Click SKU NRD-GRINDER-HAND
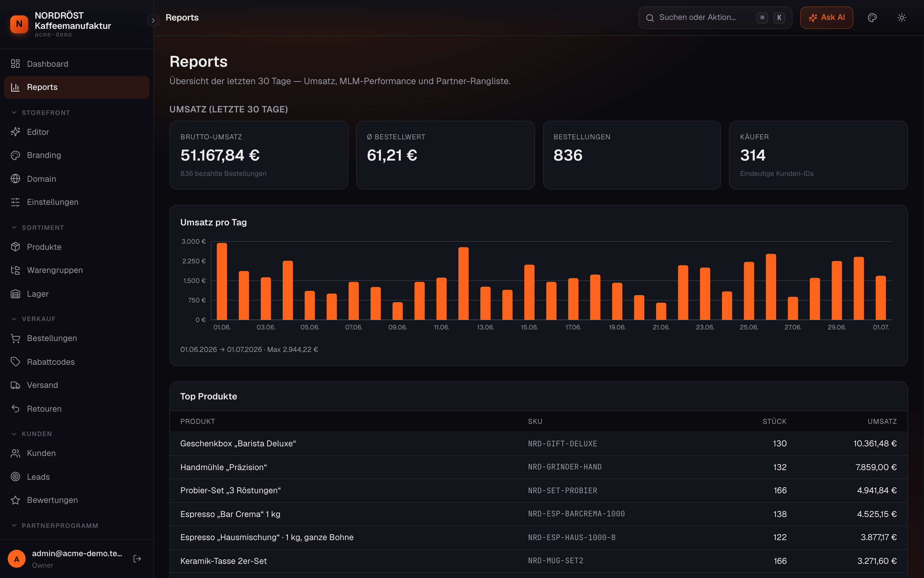 point(565,467)
